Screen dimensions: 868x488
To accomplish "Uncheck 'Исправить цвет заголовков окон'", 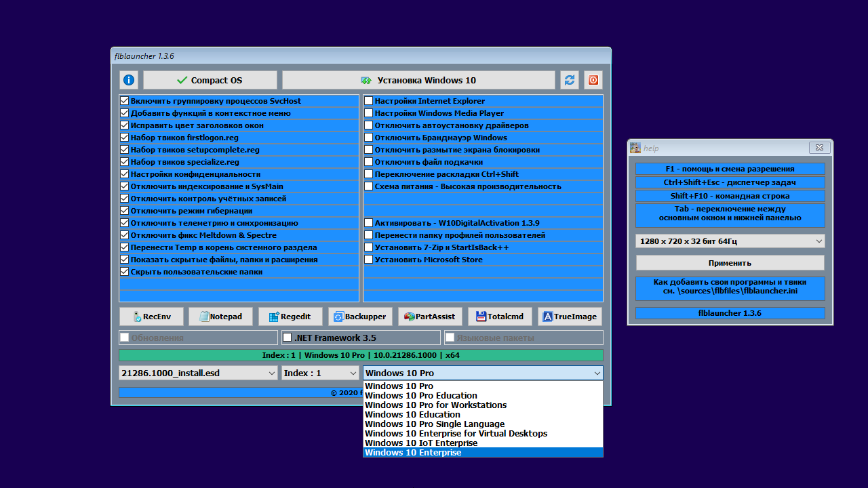I will (124, 125).
